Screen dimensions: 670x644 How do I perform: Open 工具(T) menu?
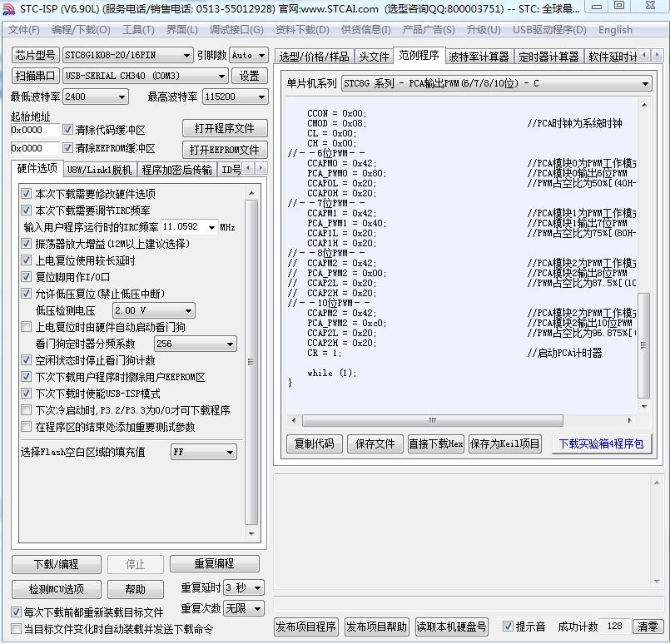(138, 29)
